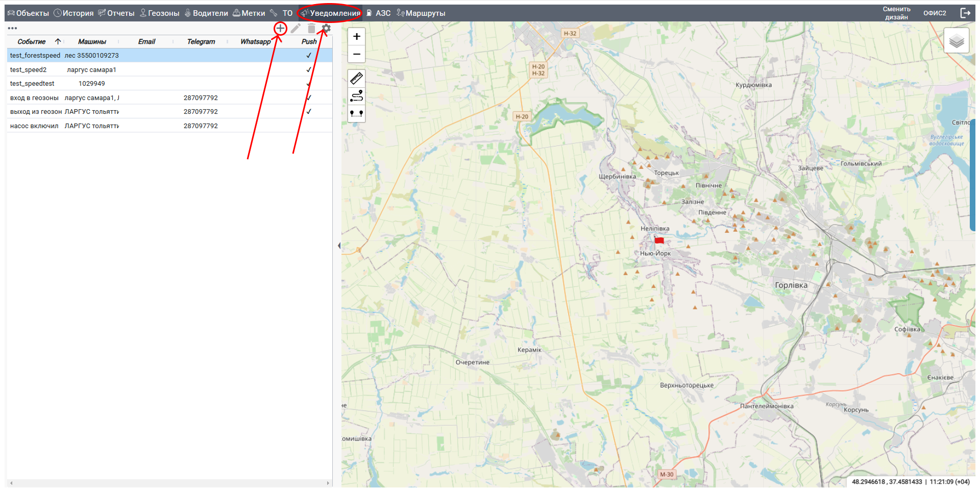Add a new notification with plus icon
The width and height of the screenshot is (980, 490).
click(x=280, y=29)
